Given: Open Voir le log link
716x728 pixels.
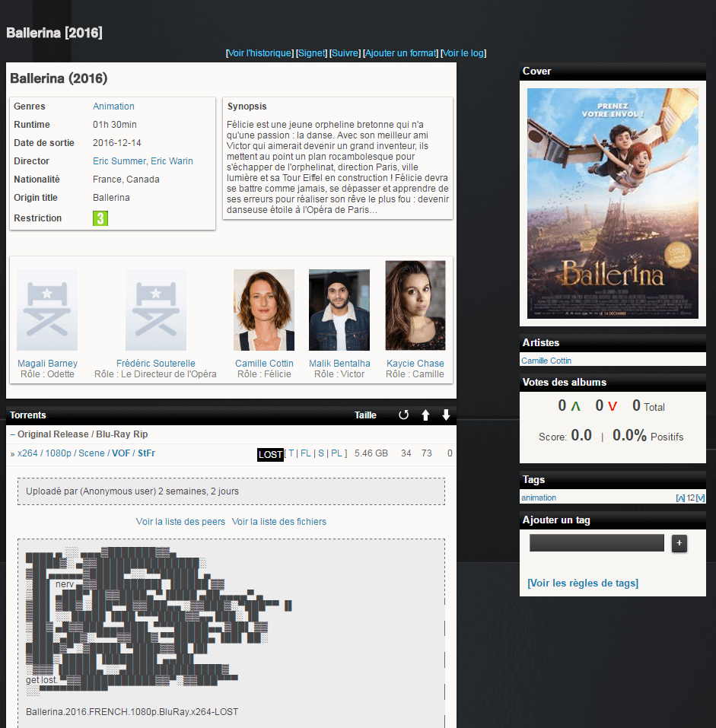Looking at the screenshot, I should click(x=463, y=53).
